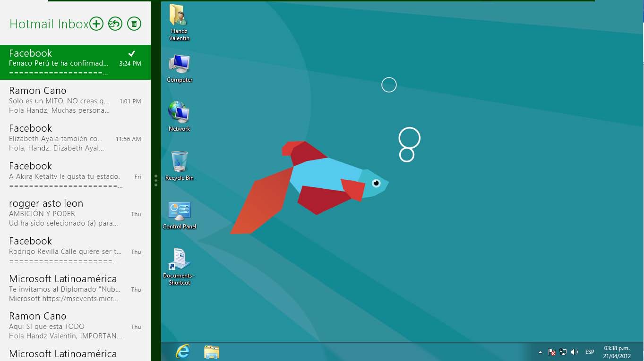Image resolution: width=644 pixels, height=361 pixels.
Task: Click the network connection tray icon
Action: 563,352
